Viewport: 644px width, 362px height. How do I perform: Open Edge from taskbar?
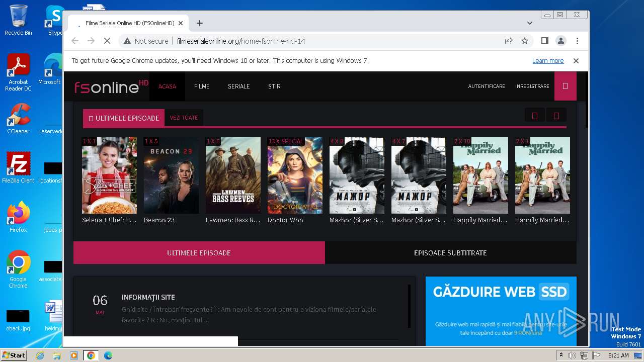click(108, 355)
